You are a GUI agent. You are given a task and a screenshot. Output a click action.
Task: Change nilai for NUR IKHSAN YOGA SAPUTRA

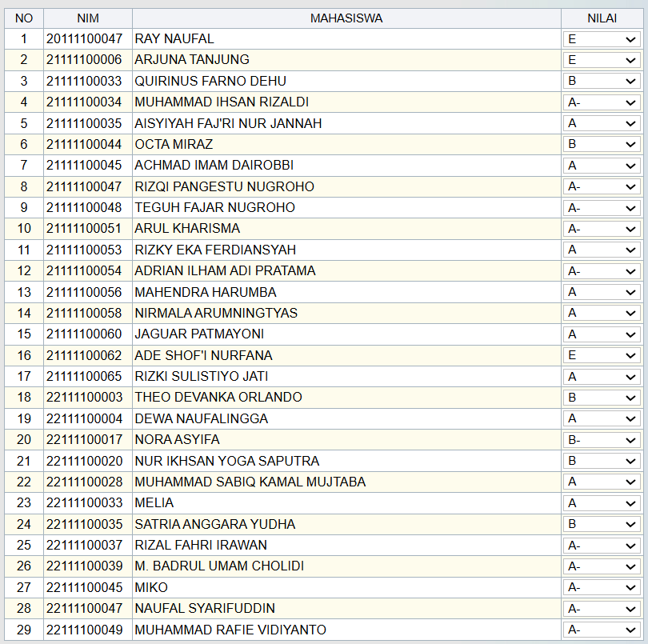602,461
